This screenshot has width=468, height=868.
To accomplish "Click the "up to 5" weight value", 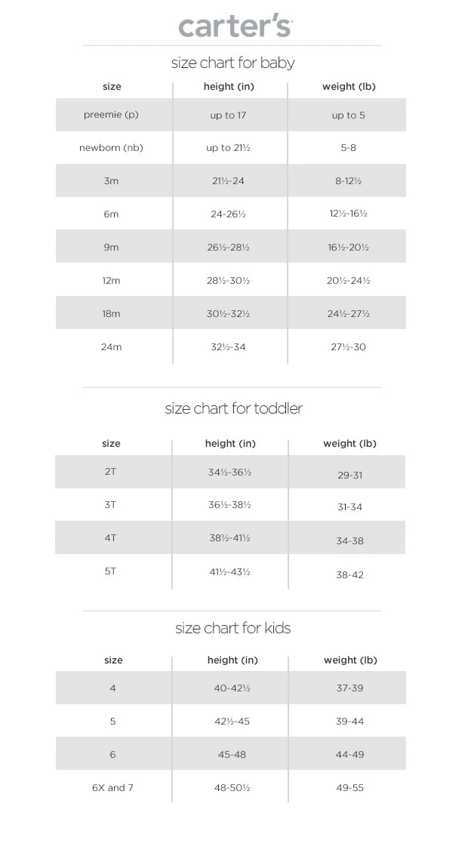I will (x=348, y=115).
